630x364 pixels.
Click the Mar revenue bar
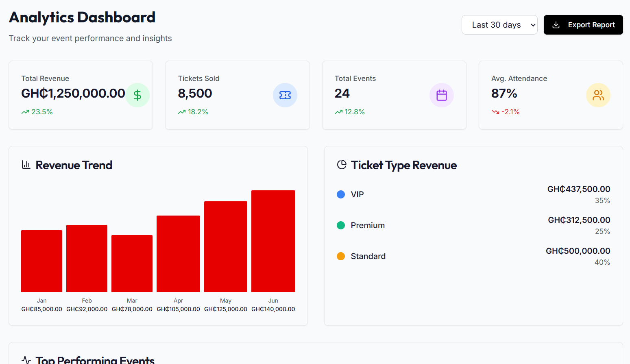pos(132,264)
